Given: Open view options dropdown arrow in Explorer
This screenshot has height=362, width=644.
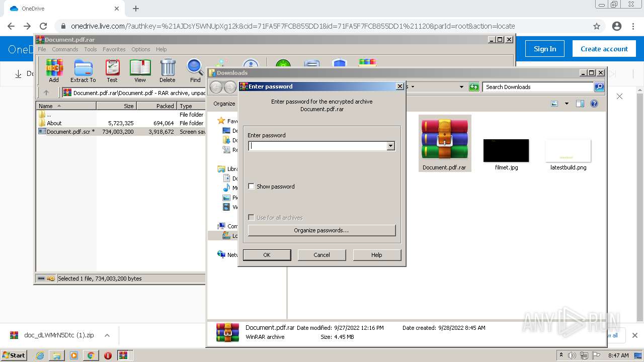Looking at the screenshot, I should pyautogui.click(x=567, y=104).
